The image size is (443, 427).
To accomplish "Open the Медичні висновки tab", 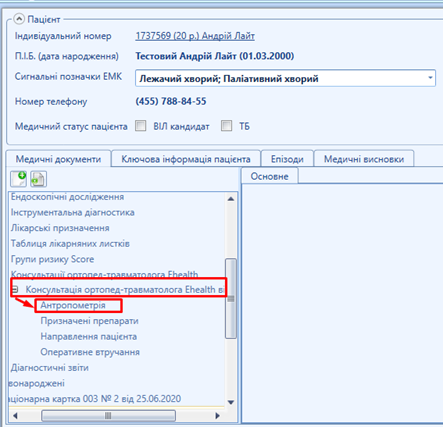I will (x=364, y=159).
